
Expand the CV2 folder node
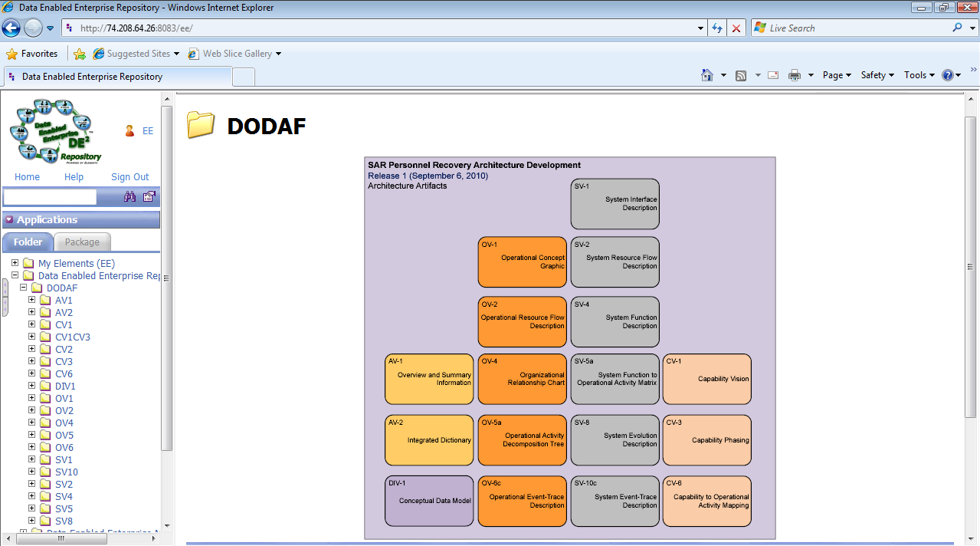[32, 349]
